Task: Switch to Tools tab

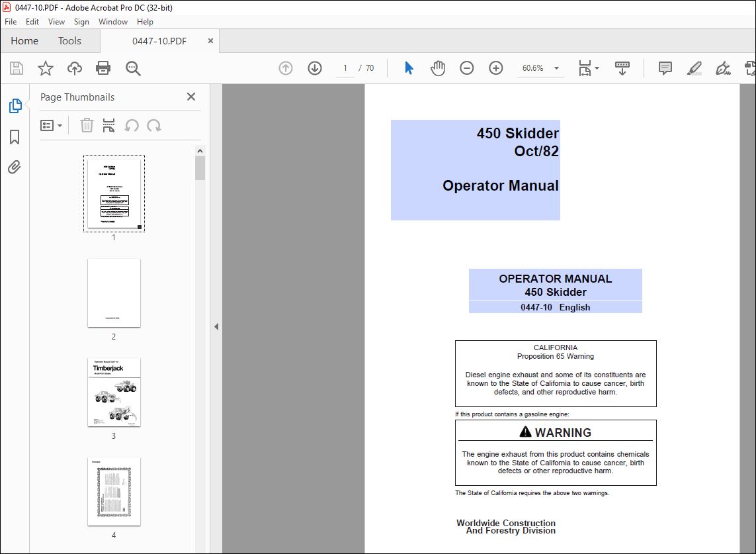Action: click(x=70, y=41)
